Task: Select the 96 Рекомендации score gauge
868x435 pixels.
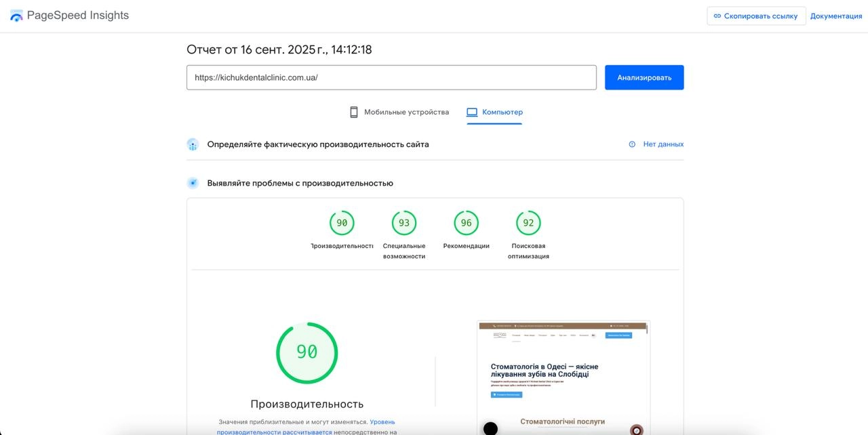Action: pyautogui.click(x=467, y=223)
